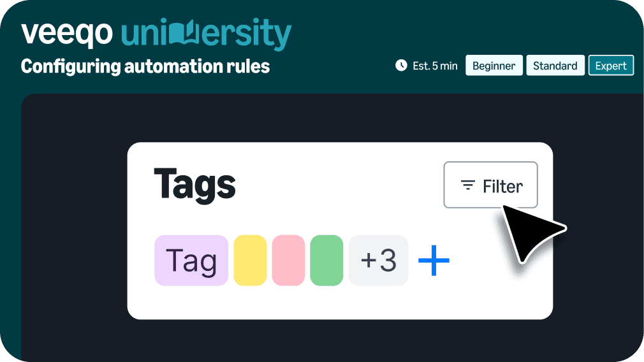Pick the yellow tag color swatch
This screenshot has height=362, width=644.
(x=250, y=260)
